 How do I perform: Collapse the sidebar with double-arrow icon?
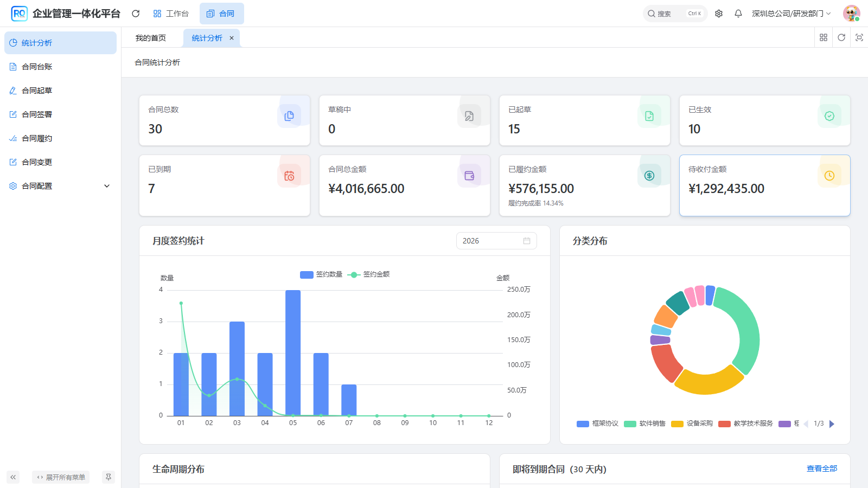(13, 477)
